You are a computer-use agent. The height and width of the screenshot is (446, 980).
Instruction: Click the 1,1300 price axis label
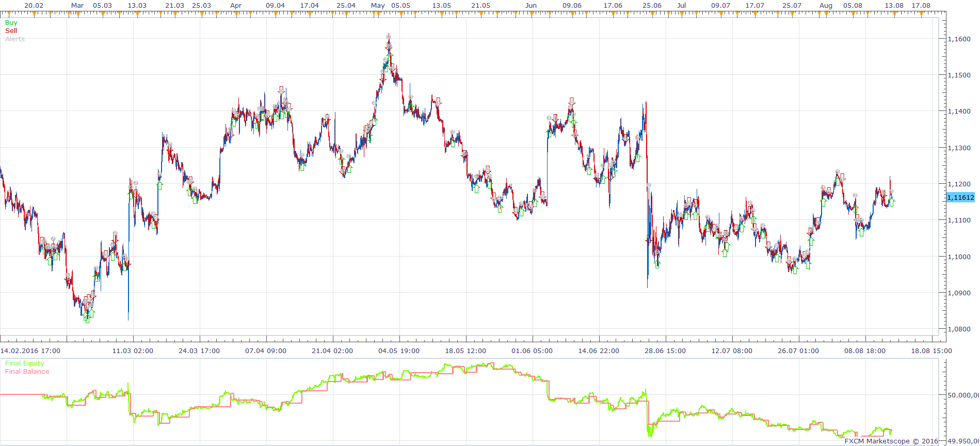point(959,148)
